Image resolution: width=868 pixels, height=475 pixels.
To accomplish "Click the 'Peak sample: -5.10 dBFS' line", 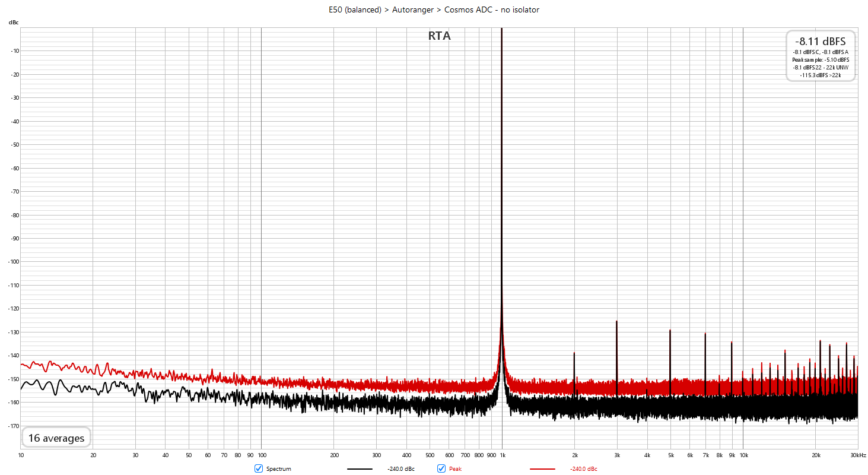I will 821,60.
